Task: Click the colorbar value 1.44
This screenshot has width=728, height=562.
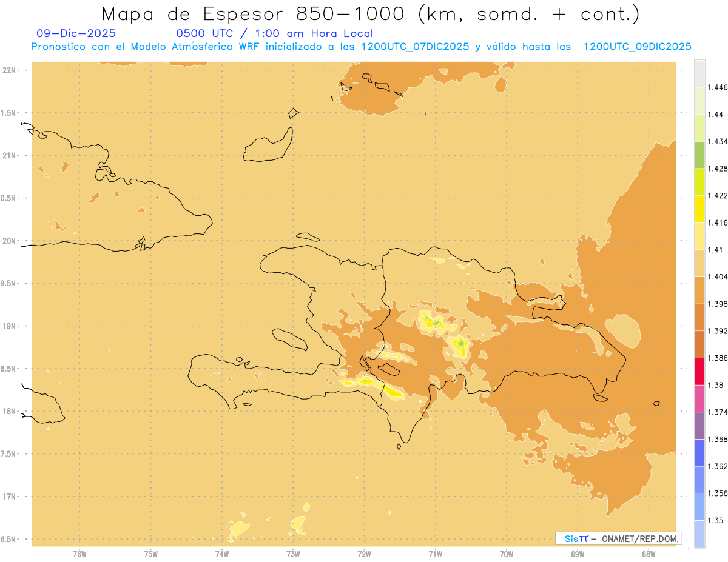Action: click(x=716, y=115)
